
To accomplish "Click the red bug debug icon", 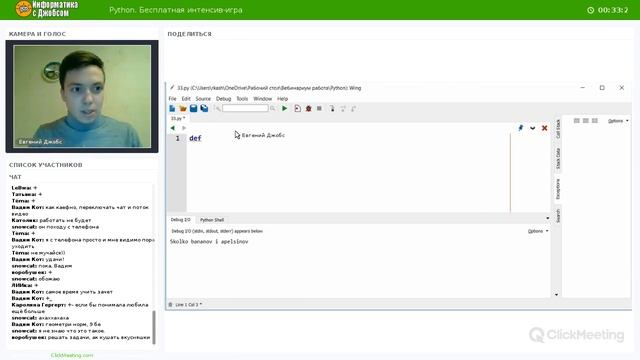I will (309, 108).
